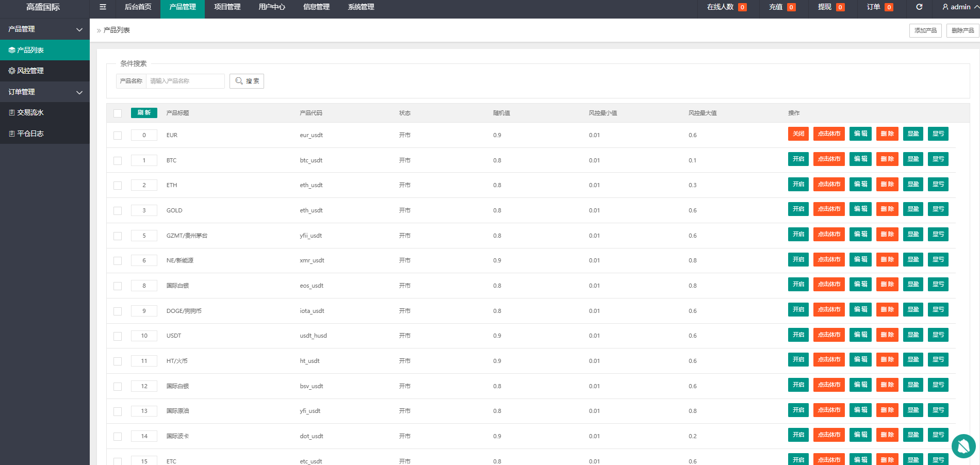Screen dimensions: 980x465
Task: Click the floating round icon at bottom right
Action: (963, 446)
